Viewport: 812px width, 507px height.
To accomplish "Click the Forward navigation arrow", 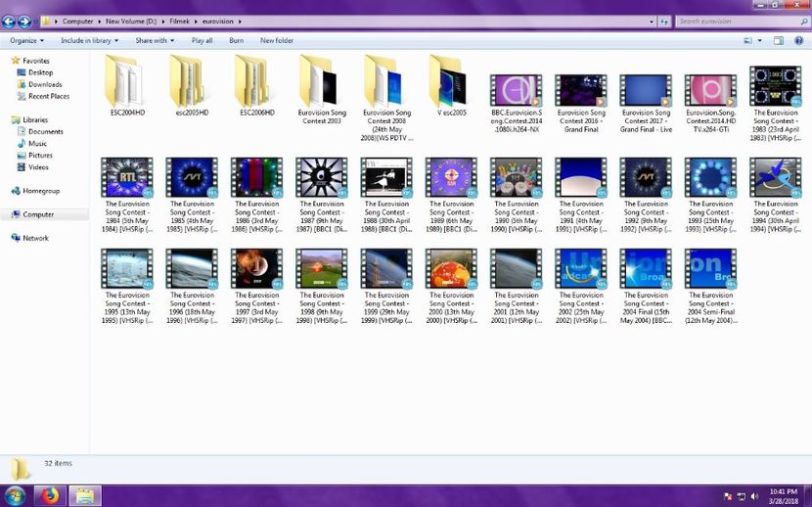I will pos(23,21).
